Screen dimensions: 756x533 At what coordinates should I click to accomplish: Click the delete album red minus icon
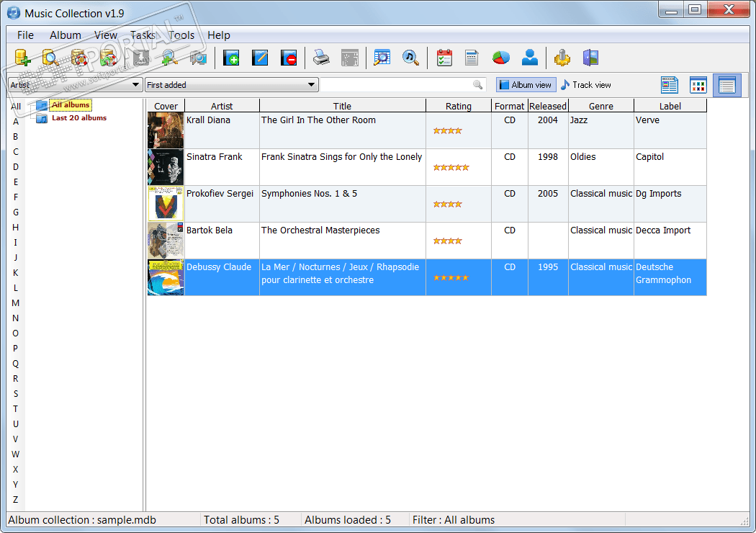tap(289, 58)
